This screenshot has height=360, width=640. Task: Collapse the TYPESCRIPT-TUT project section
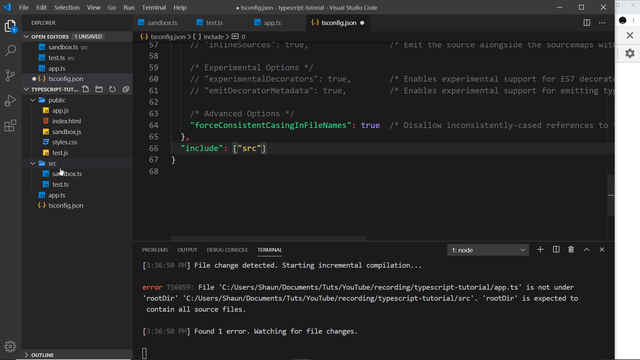pos(27,89)
